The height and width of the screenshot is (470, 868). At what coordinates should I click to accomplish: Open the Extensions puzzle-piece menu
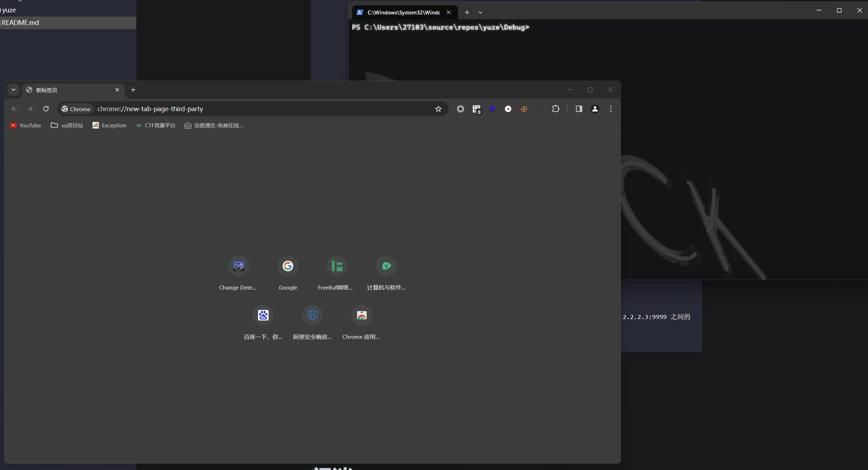point(555,109)
